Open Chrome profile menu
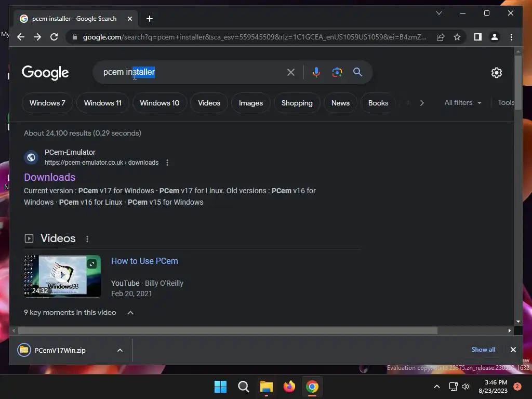The width and height of the screenshot is (532, 399). point(495,37)
